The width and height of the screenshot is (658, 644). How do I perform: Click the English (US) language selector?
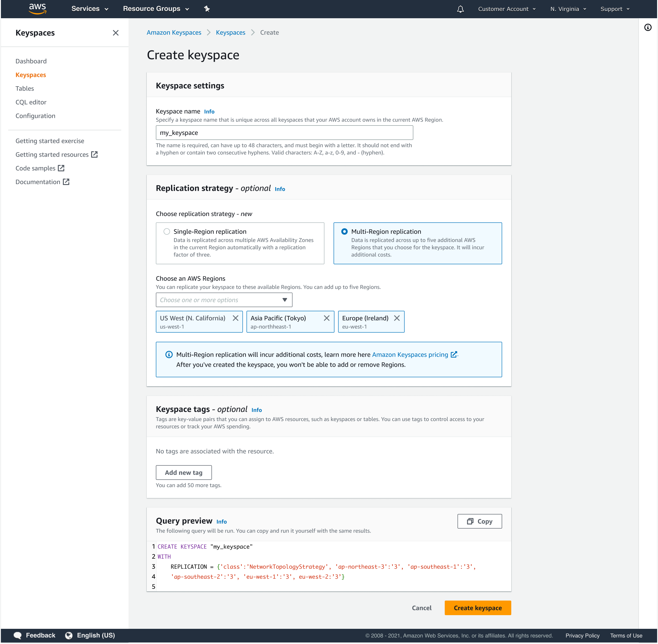pos(96,635)
